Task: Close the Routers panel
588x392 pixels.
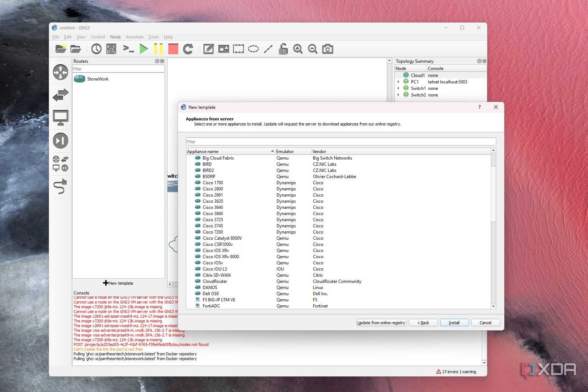Action: [x=162, y=61]
